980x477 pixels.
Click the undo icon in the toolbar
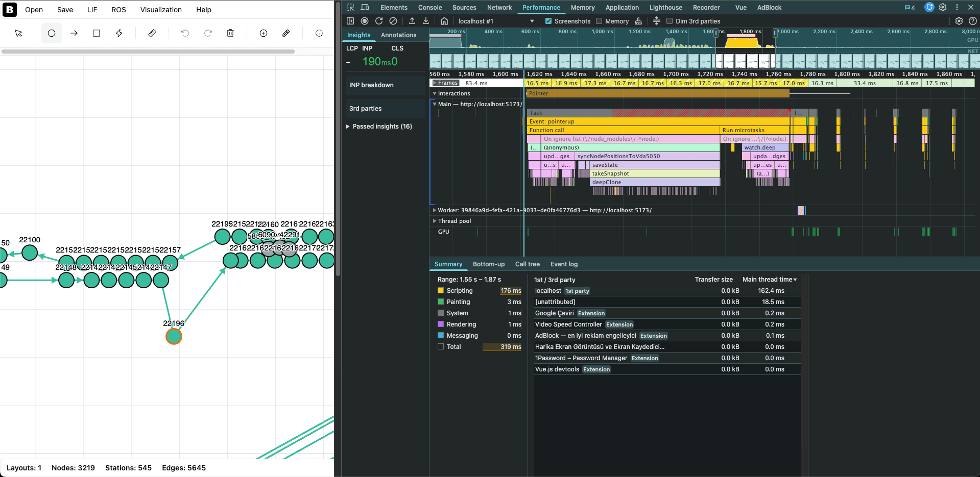[184, 33]
